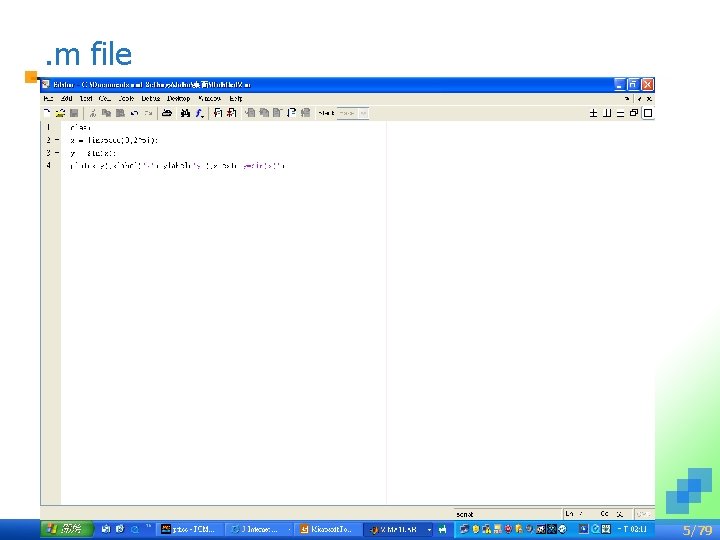Split editor top/bottom tile icon

point(593,113)
